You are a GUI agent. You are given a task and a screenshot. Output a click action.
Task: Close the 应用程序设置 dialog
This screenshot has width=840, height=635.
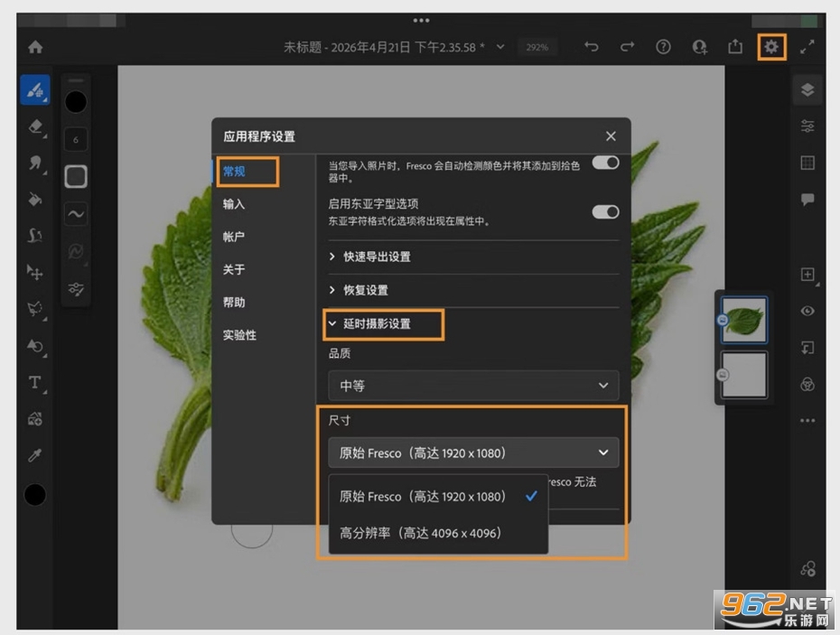[611, 136]
